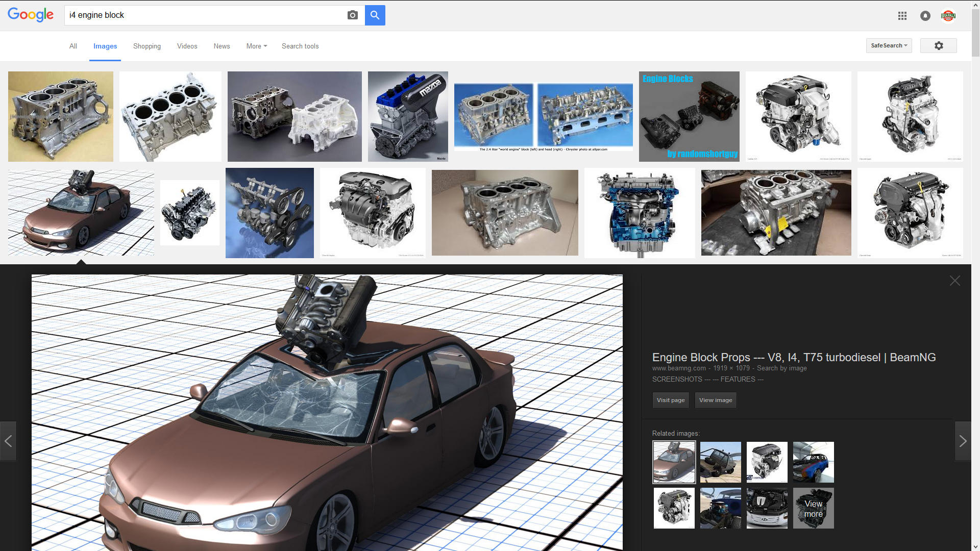
Task: Open the small black engine thumbnail in row two
Action: tap(190, 213)
